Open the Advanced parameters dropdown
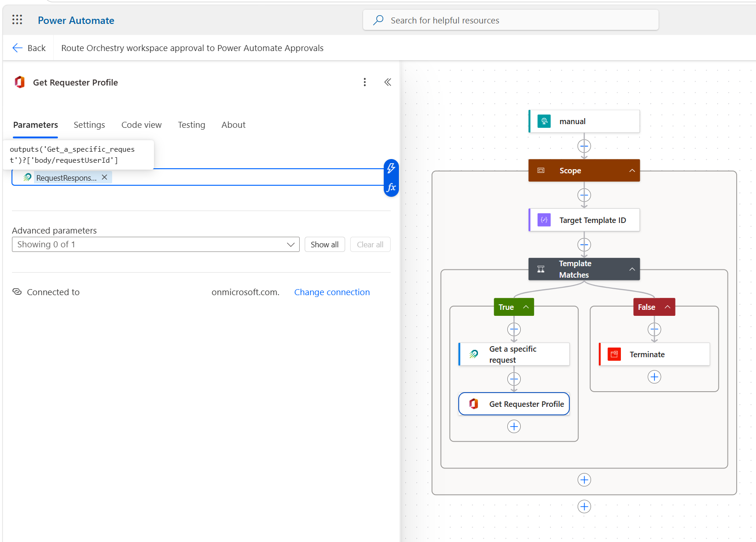This screenshot has height=542, width=756. (x=156, y=245)
